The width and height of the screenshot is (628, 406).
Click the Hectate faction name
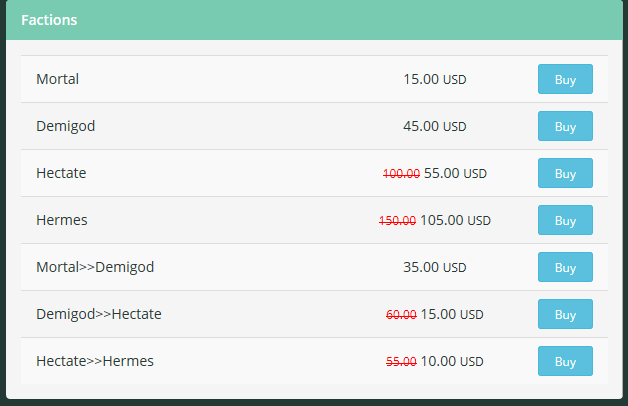pos(61,173)
